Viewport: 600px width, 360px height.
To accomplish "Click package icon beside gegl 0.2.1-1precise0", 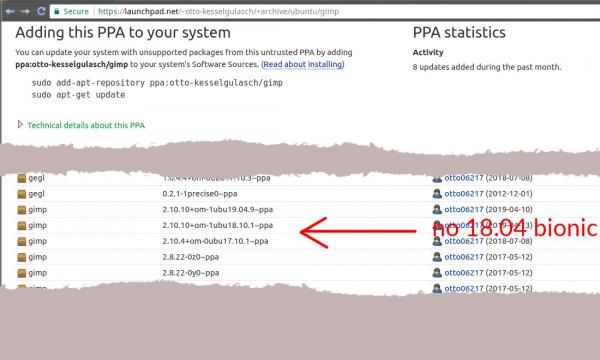I will [x=22, y=194].
